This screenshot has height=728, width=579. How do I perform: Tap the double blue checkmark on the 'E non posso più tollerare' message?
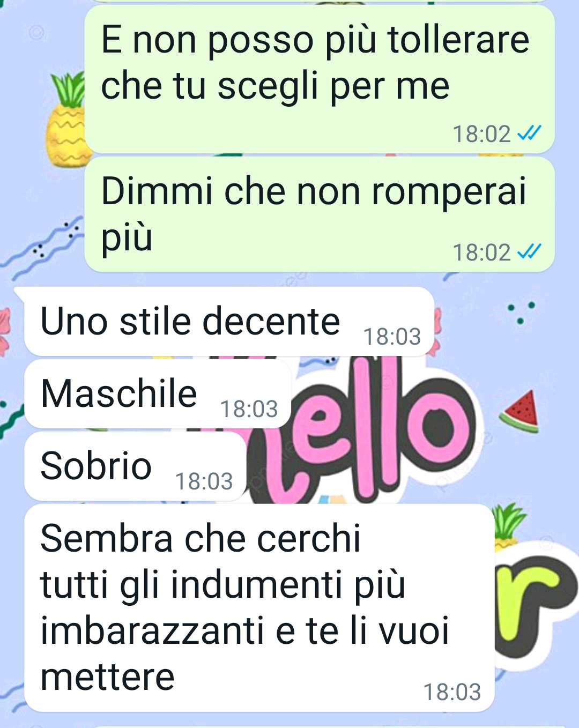pos(529,132)
